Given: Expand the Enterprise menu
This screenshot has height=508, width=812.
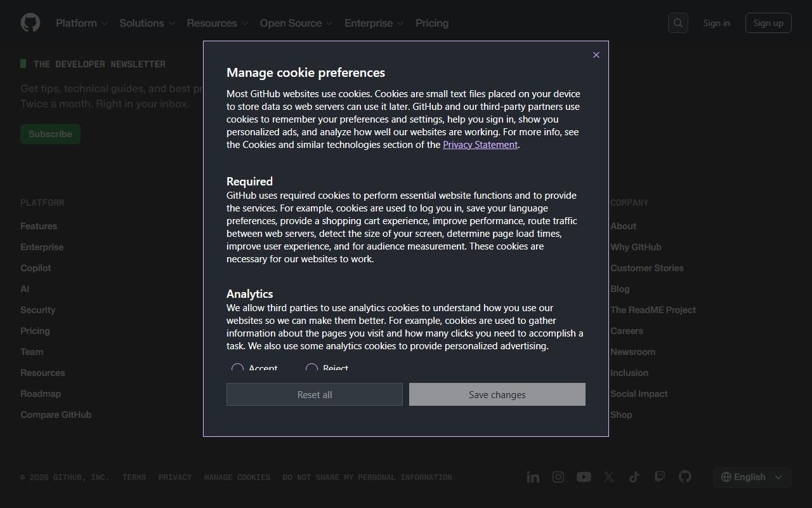Looking at the screenshot, I should (374, 23).
